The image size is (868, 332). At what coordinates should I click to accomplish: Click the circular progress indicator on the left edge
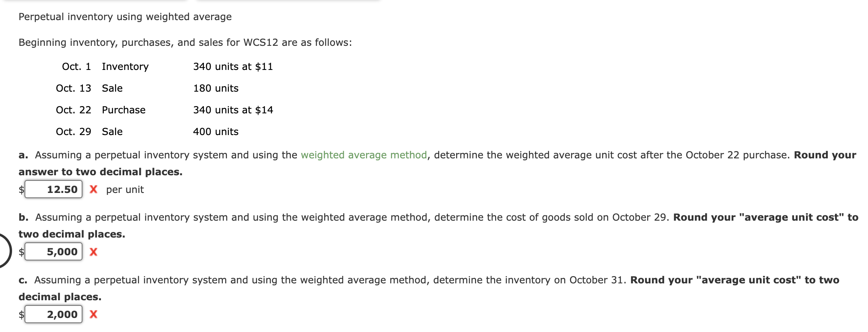[x=3, y=249]
